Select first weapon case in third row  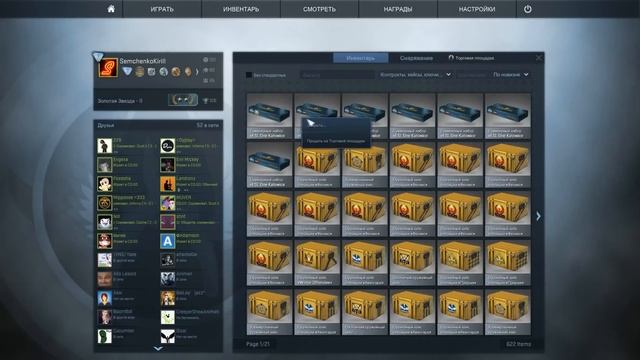pyautogui.click(x=269, y=214)
